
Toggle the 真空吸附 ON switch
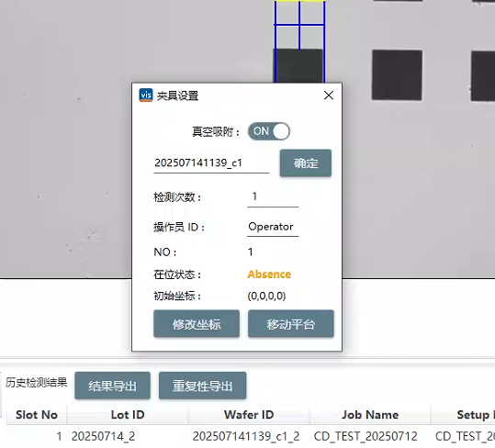[x=269, y=131]
